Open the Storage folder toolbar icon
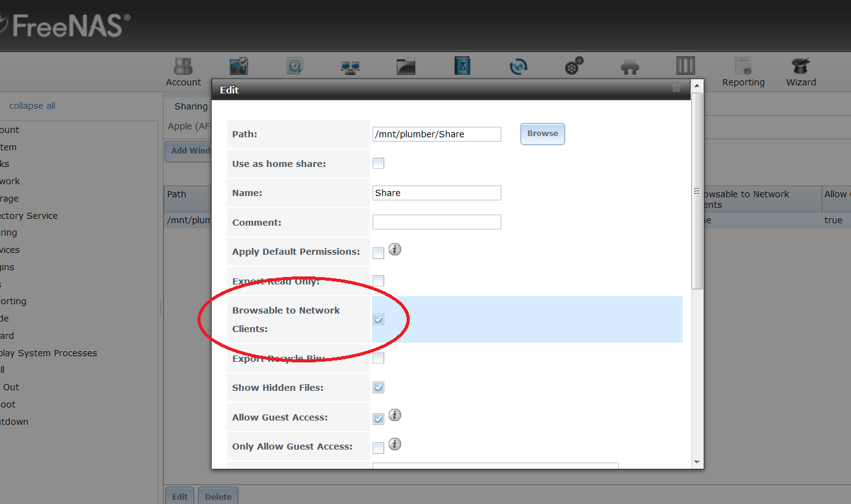851x504 pixels. [x=406, y=66]
